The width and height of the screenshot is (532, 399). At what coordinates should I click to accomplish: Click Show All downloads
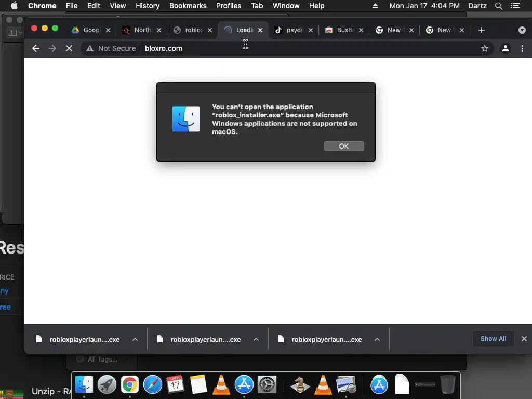tap(493, 339)
